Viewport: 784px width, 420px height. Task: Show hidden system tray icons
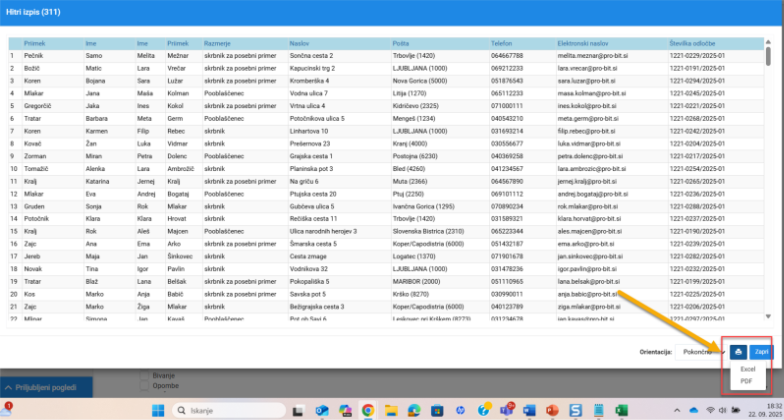pyautogui.click(x=678, y=410)
